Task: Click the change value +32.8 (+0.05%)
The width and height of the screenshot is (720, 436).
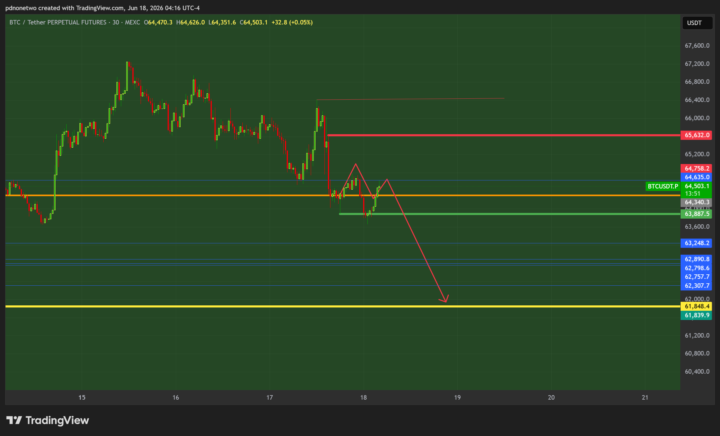Action: 292,22
